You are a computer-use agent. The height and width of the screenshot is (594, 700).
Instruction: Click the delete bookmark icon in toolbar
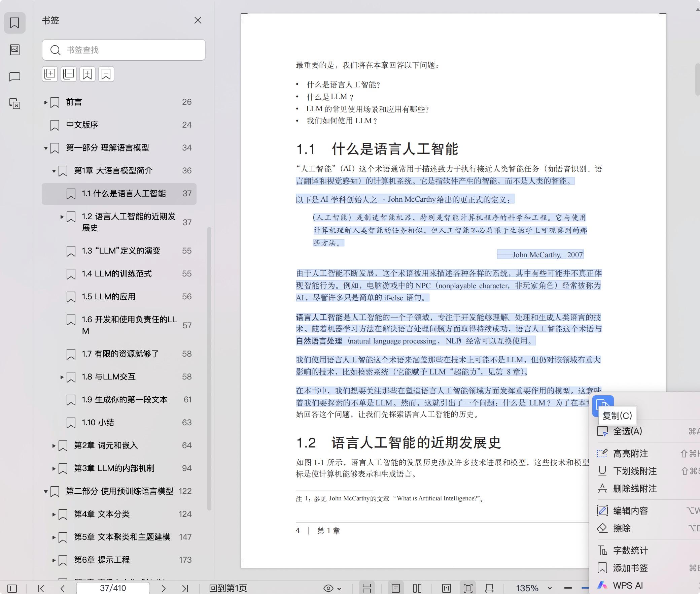click(106, 74)
